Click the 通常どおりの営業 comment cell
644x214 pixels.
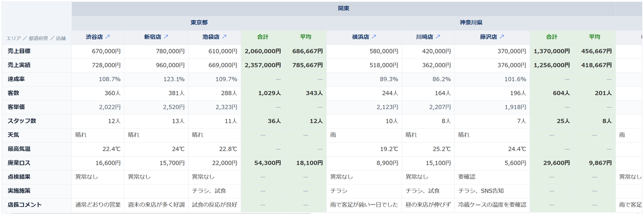coord(98,205)
